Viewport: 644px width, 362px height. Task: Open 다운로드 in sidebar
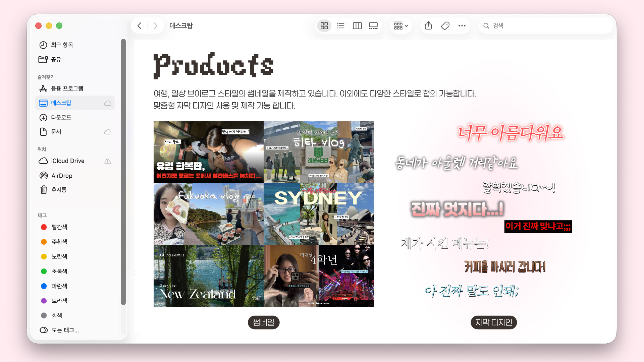click(x=75, y=118)
